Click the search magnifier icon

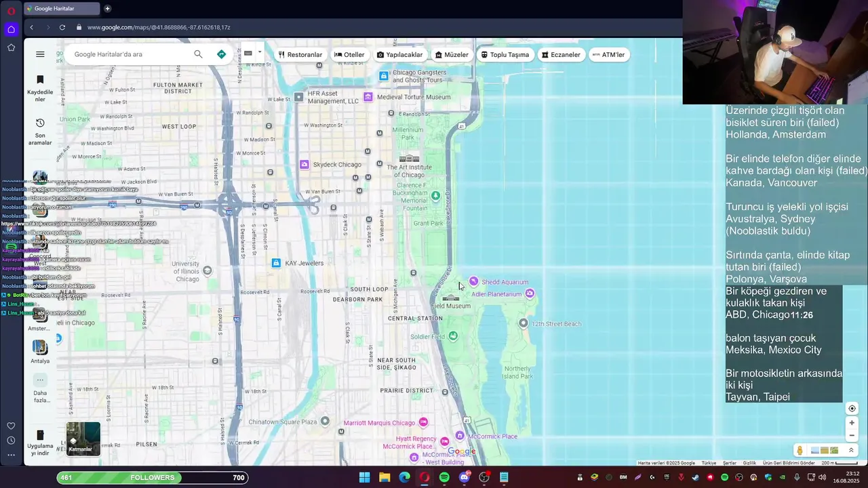coord(198,54)
